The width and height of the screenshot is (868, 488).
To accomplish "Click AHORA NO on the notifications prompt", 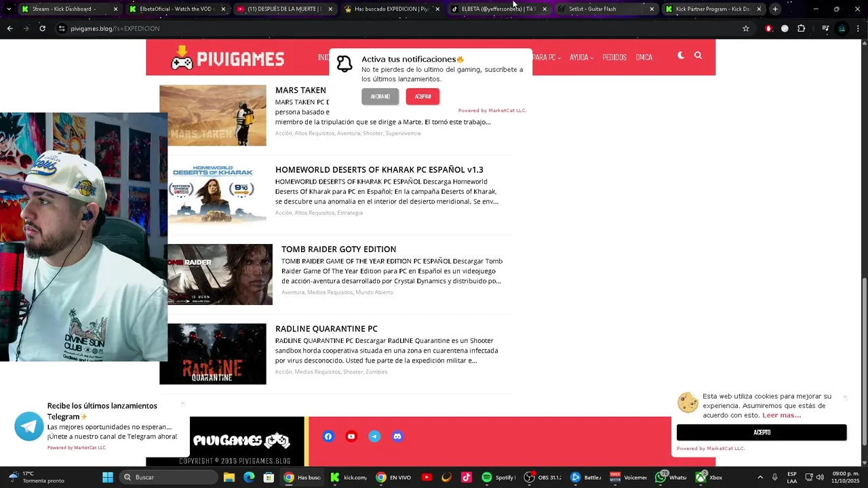I will pos(380,97).
